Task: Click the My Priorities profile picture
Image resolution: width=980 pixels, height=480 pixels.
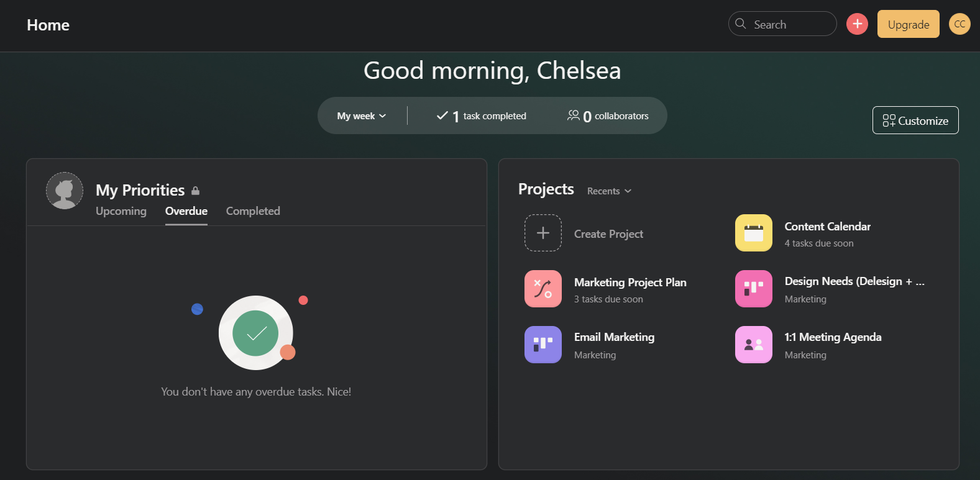Action: 65,191
